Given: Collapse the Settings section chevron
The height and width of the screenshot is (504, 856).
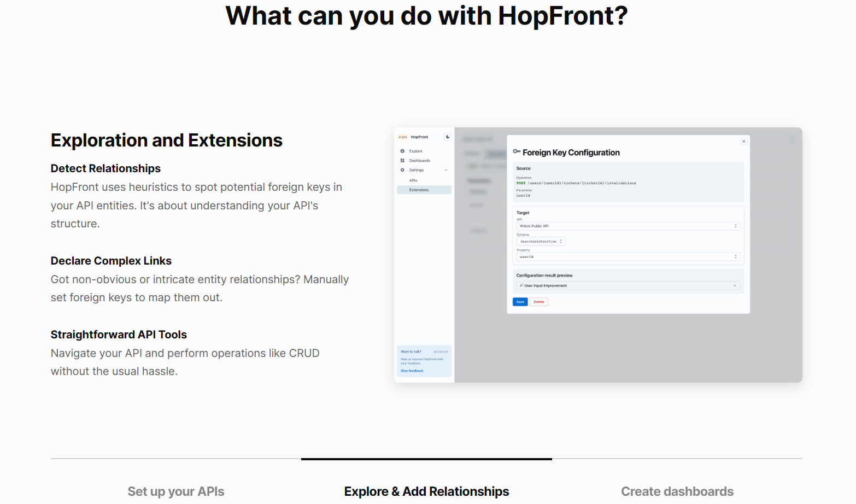Looking at the screenshot, I should click(446, 170).
